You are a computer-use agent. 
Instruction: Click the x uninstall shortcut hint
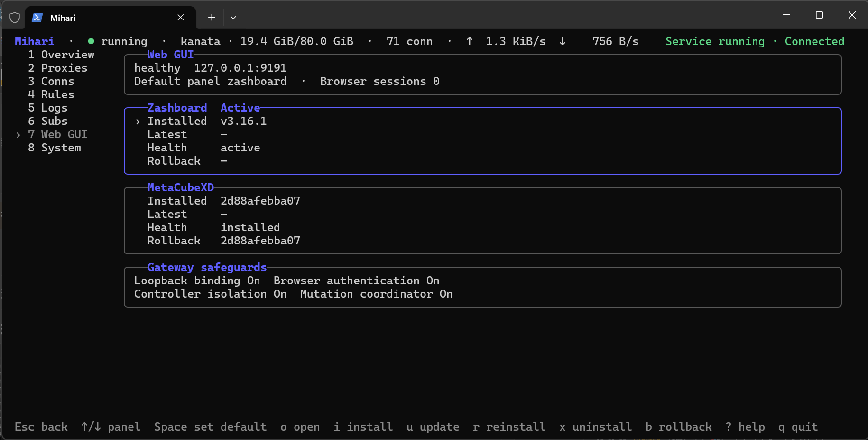pos(596,427)
